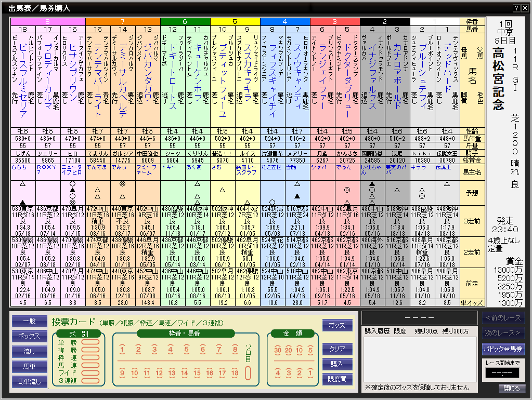The image size is (532, 400).
Task: Click owner name 鈴鹿レースクラブ
Action: click(x=248, y=170)
